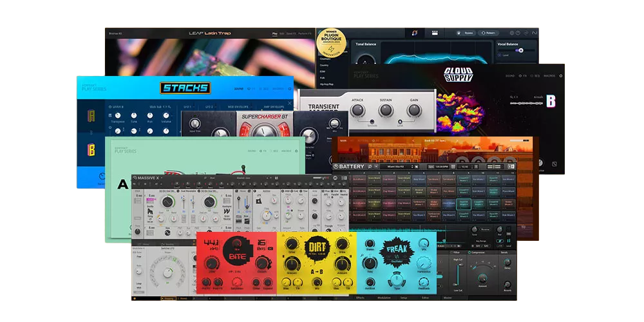644x322 pixels.
Task: Click the large B layer icon in Cloud Supply
Action: click(551, 102)
